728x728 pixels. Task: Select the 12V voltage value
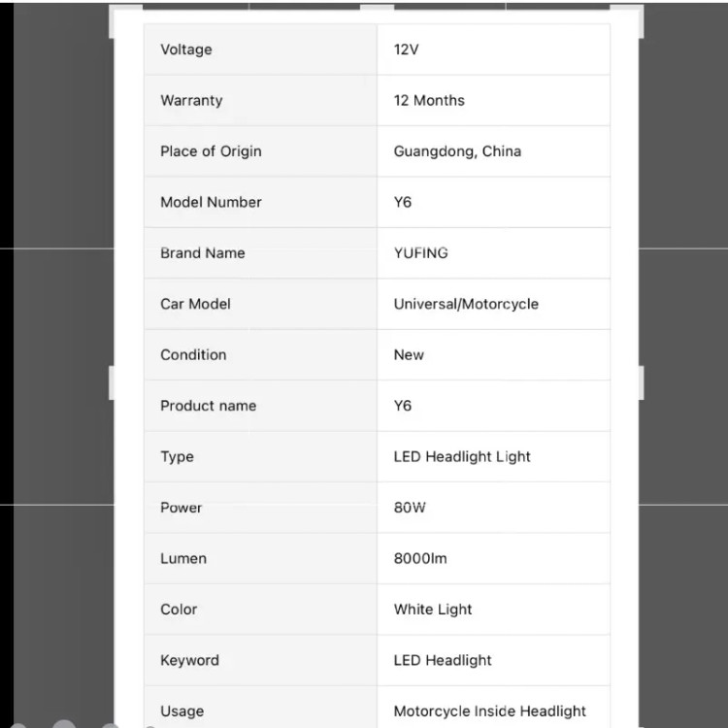(x=406, y=50)
